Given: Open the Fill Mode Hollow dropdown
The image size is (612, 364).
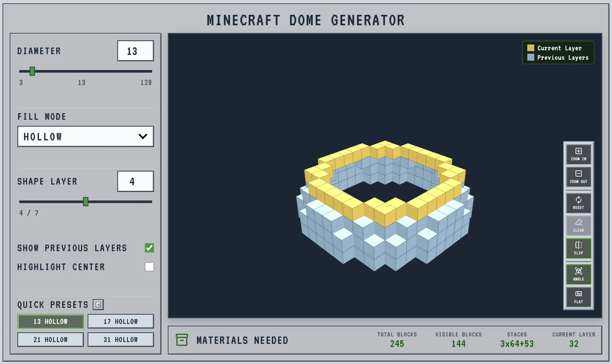Looking at the screenshot, I should [86, 136].
